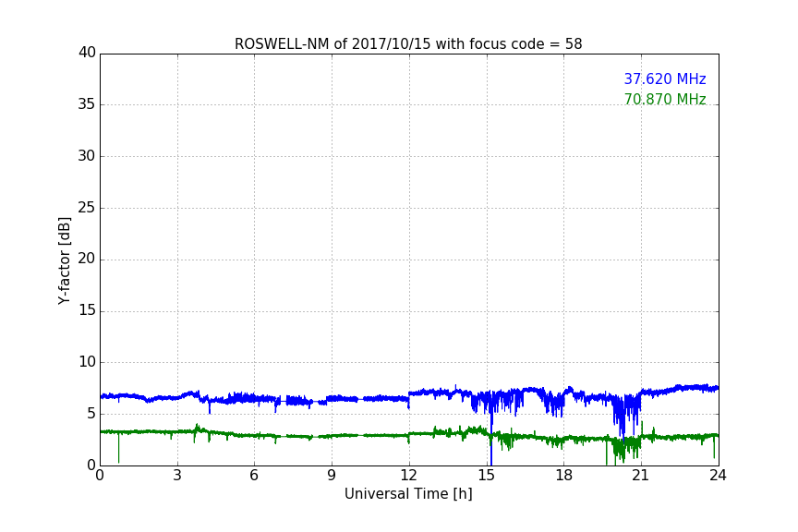Click the y-axis tick label 25
798x532 pixels.
(x=87, y=208)
